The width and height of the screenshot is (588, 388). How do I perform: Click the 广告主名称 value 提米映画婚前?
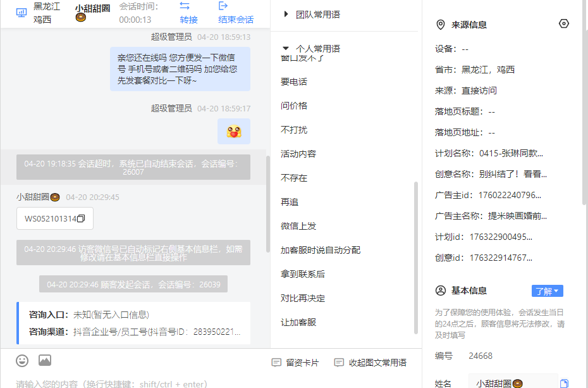[x=517, y=216]
